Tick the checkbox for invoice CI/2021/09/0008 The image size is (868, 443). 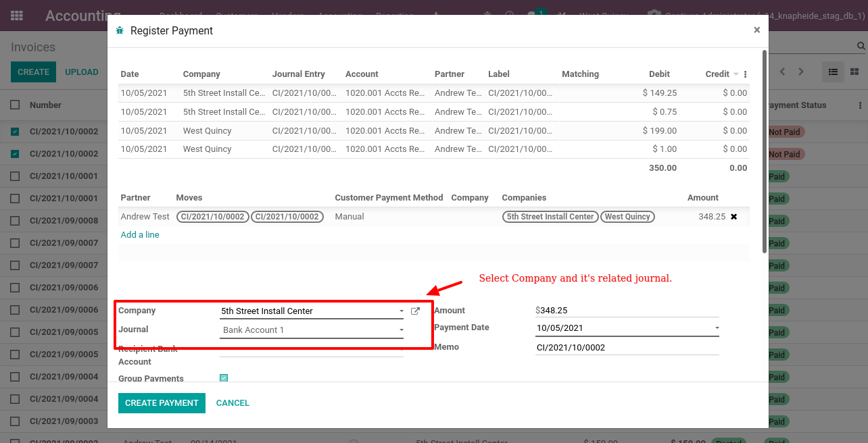tap(15, 221)
